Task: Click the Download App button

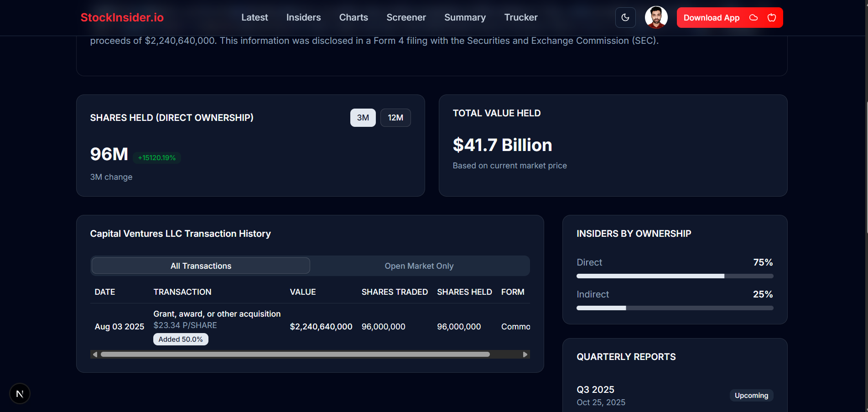Action: coord(711,17)
